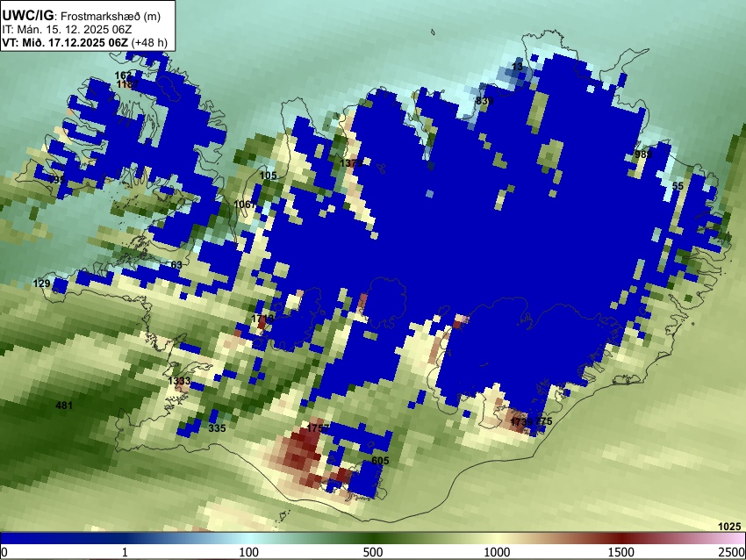Click the UWC/IG Frostmarkshæð (m) title
Image resolution: width=746 pixels, height=560 pixels.
point(82,16)
